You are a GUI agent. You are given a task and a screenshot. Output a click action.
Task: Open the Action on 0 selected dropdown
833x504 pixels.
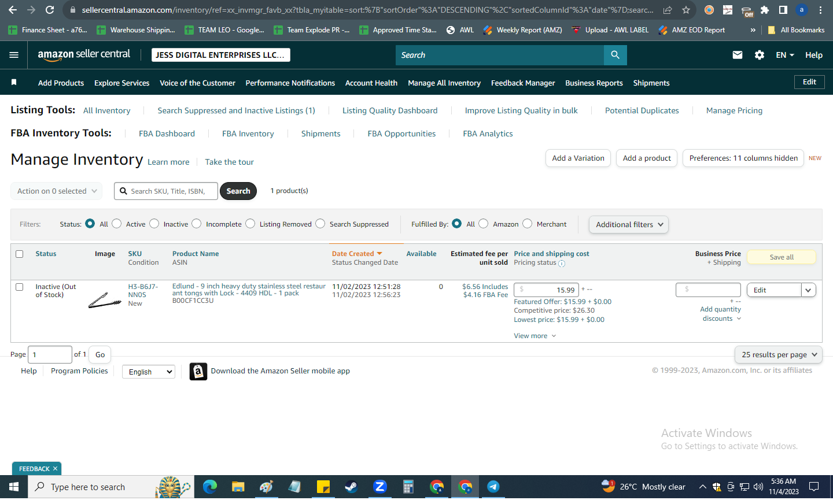(57, 191)
